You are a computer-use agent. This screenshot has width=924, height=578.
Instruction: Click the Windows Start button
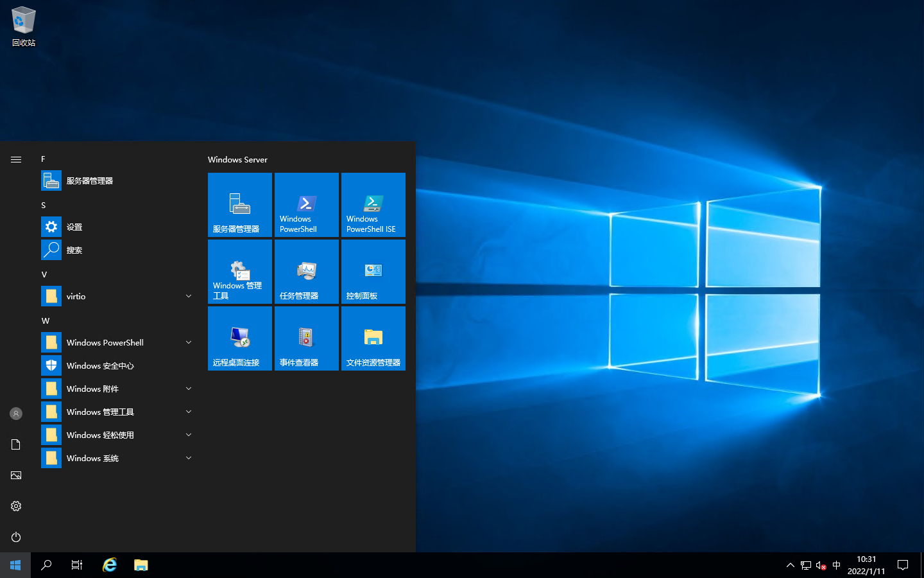(x=15, y=565)
